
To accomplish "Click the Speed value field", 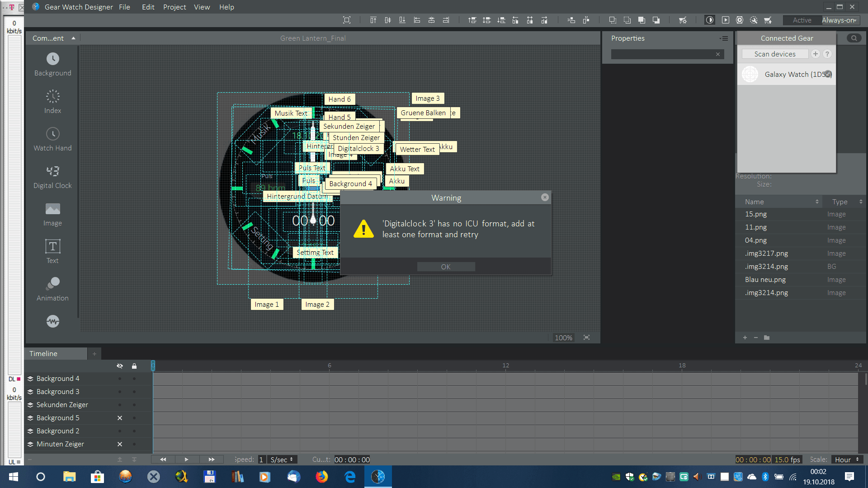I will click(x=261, y=460).
